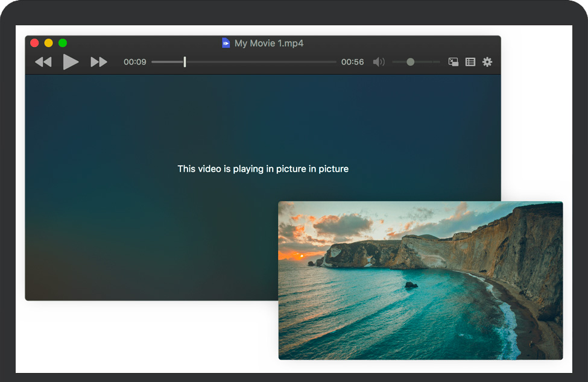Click the 00:09 elapsed time label
This screenshot has width=588, height=382.
[135, 62]
